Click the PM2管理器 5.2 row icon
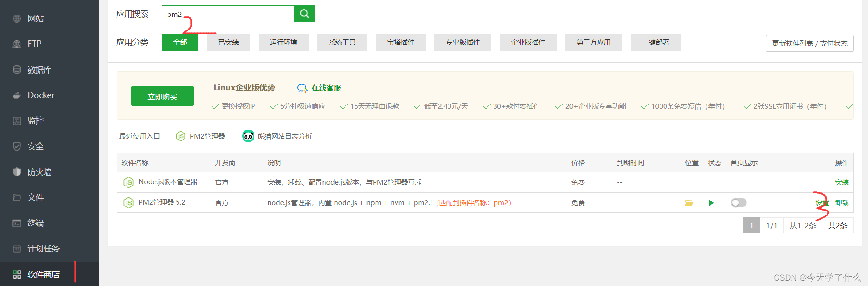Viewport: 868px width, 286px height. tap(128, 203)
